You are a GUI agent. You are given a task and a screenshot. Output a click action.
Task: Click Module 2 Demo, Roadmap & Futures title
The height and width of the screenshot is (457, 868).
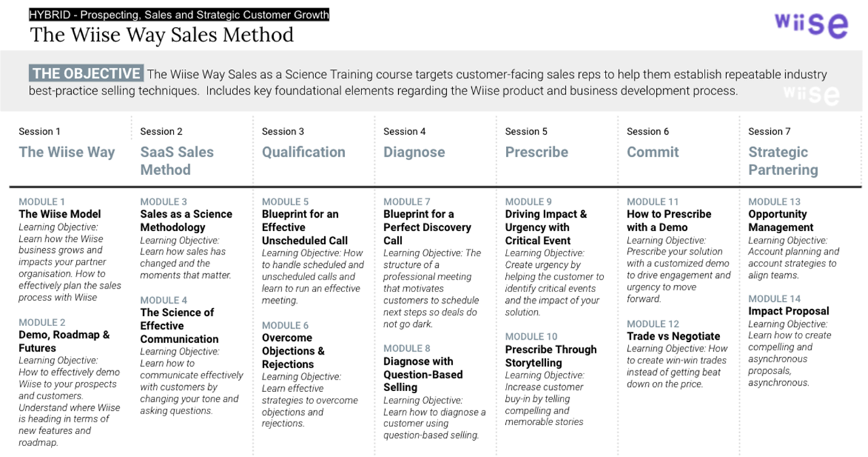(x=64, y=341)
